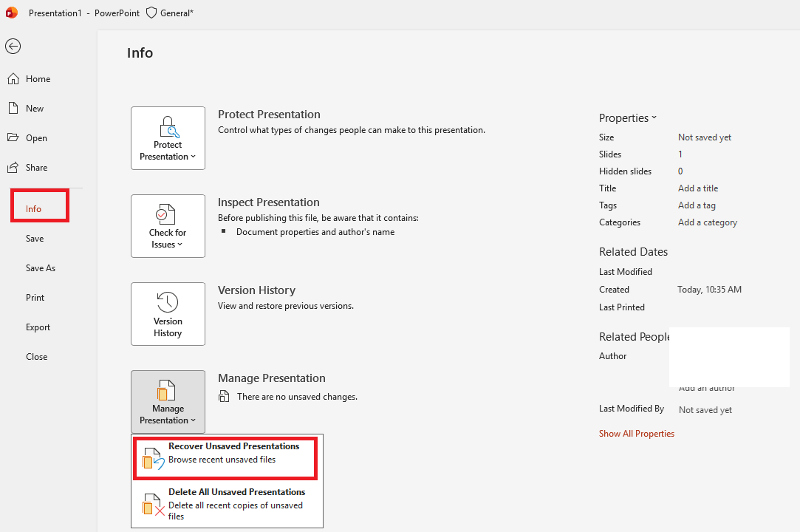Screen dimensions: 800x532
Task: Click the Open folder icon
Action: coord(13,137)
